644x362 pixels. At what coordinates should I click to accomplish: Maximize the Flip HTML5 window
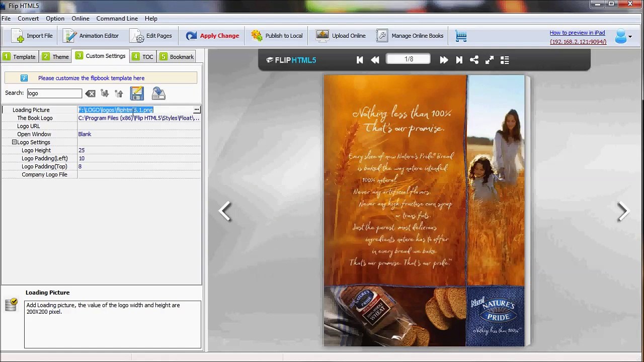611,5
